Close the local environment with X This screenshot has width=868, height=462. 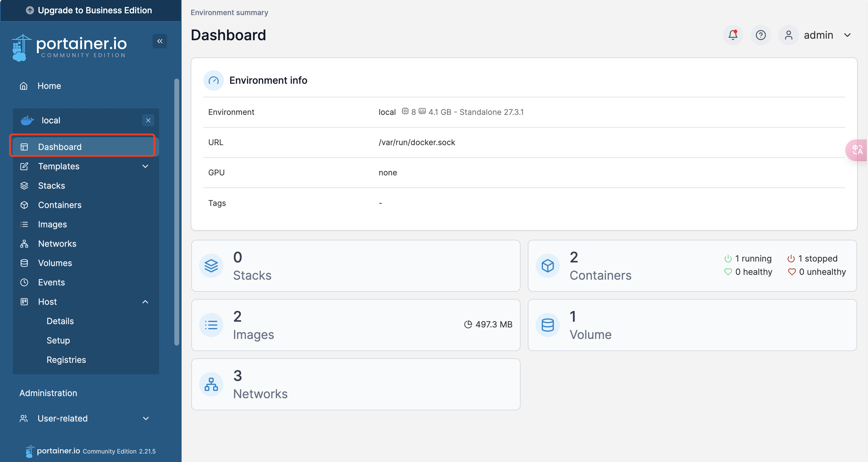point(148,120)
